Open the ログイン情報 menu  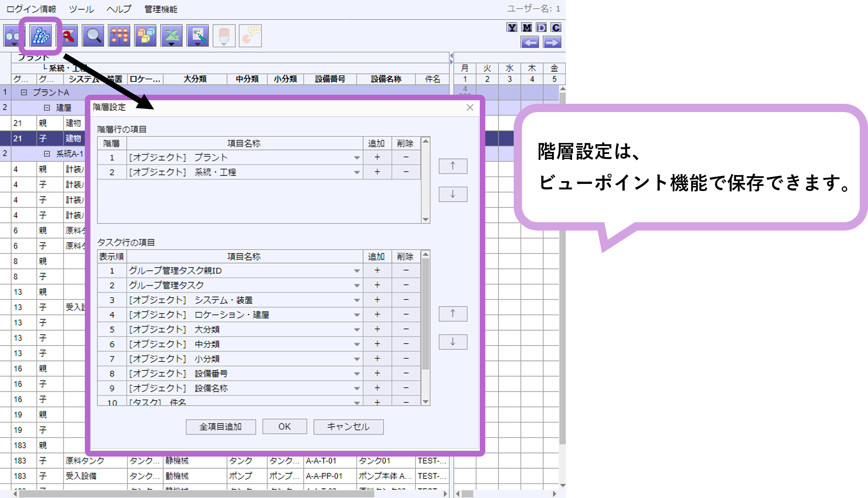[31, 9]
